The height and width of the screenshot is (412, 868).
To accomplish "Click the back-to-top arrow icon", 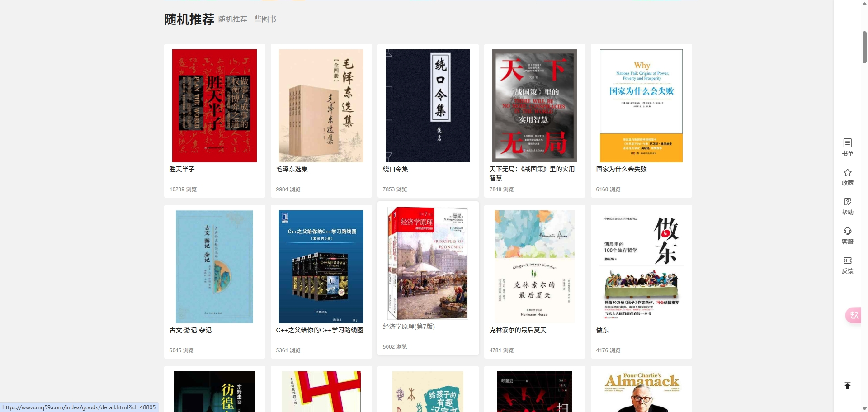I will (x=848, y=385).
